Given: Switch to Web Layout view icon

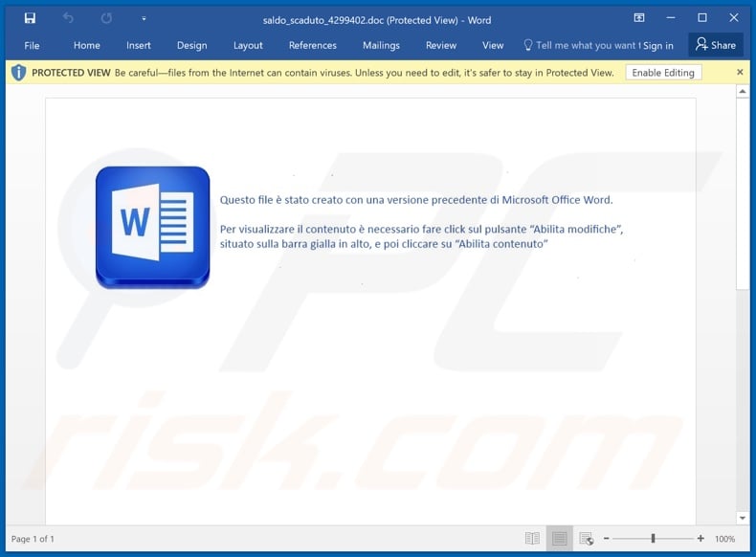Looking at the screenshot, I should 587,538.
